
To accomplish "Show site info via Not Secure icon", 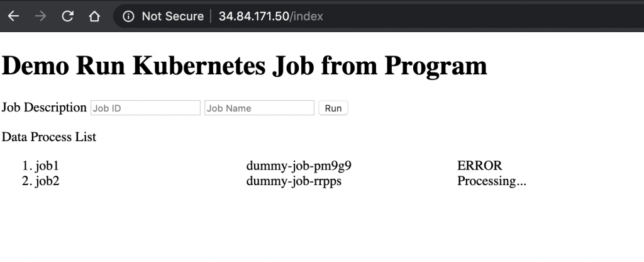I will tap(128, 16).
